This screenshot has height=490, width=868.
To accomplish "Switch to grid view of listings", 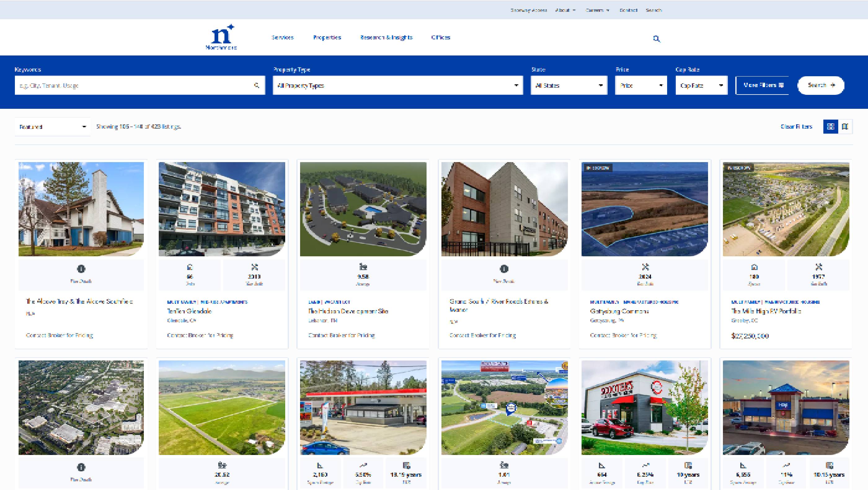I will click(x=830, y=126).
